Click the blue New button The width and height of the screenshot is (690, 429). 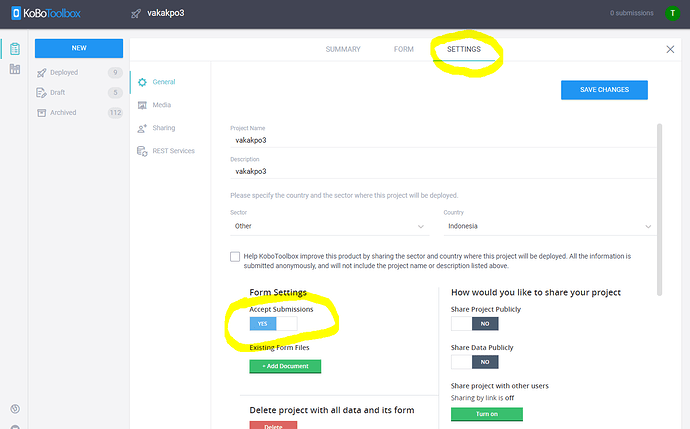[78, 48]
